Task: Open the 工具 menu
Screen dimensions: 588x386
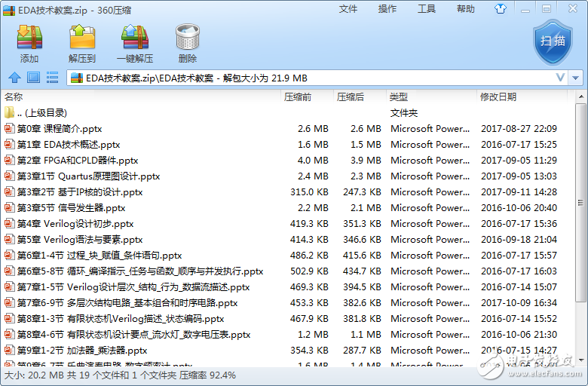Action: click(x=427, y=9)
